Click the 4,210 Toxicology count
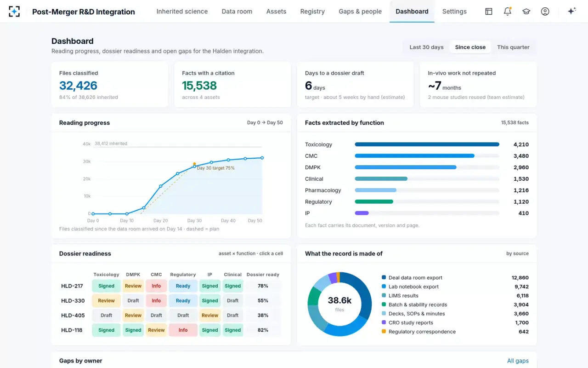The height and width of the screenshot is (368, 588). tap(521, 144)
